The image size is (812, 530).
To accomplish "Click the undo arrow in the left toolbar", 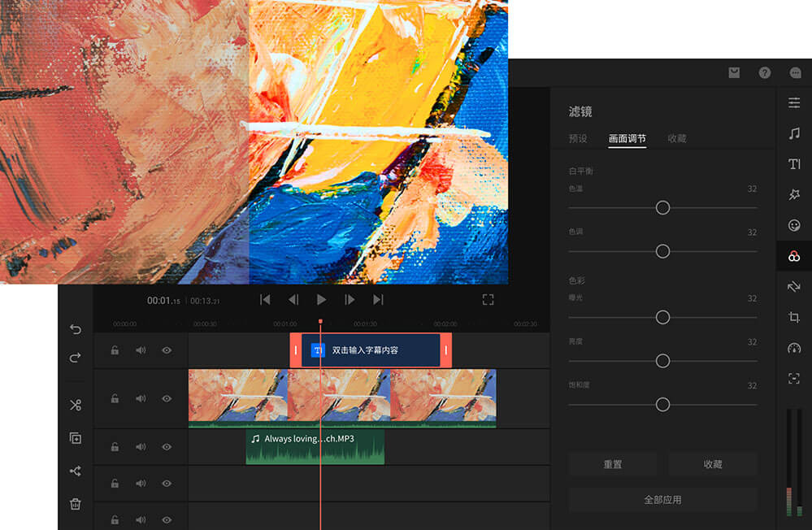I will point(76,329).
